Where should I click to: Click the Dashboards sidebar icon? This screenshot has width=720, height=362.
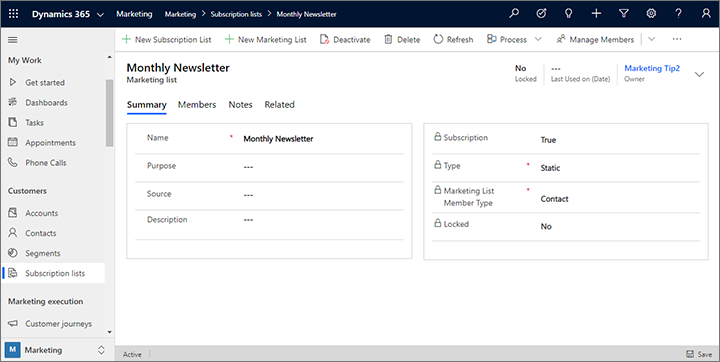click(13, 102)
